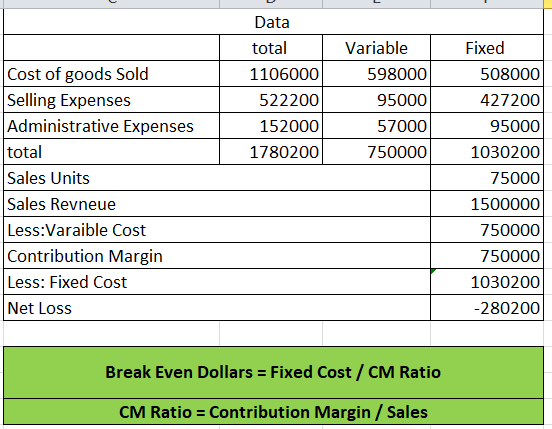Select the Less: Fixed Cost value 1030200
552x429 pixels.
point(487,282)
